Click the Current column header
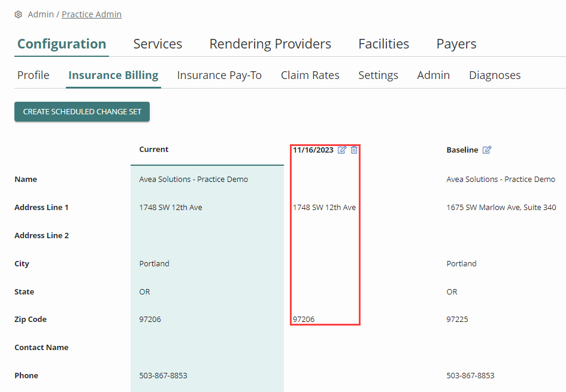This screenshot has width=566, height=392. pos(154,150)
